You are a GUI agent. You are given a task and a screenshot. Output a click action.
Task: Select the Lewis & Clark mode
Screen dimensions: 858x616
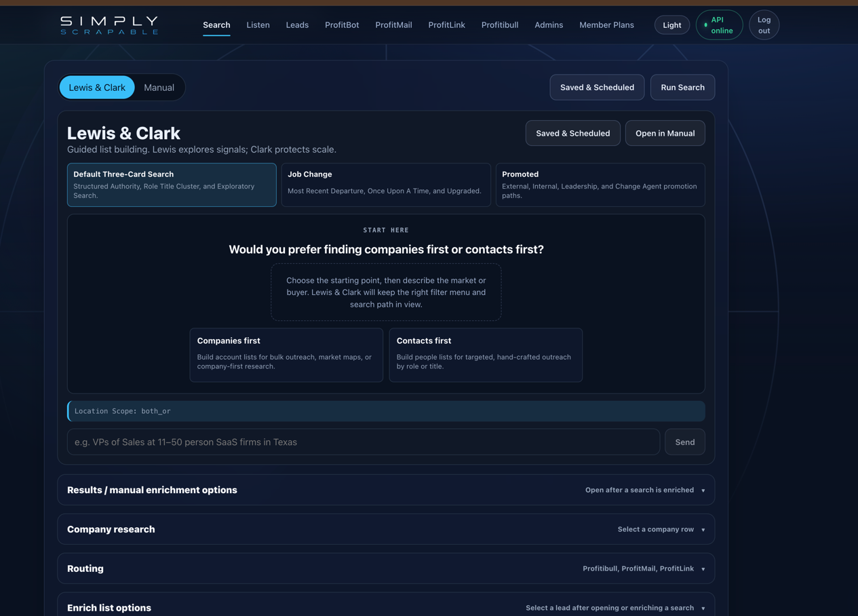tap(97, 88)
